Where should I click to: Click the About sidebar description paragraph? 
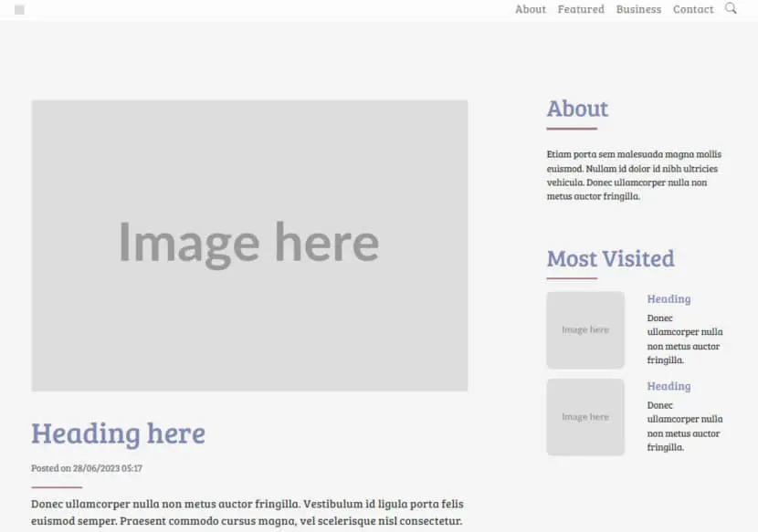click(634, 175)
